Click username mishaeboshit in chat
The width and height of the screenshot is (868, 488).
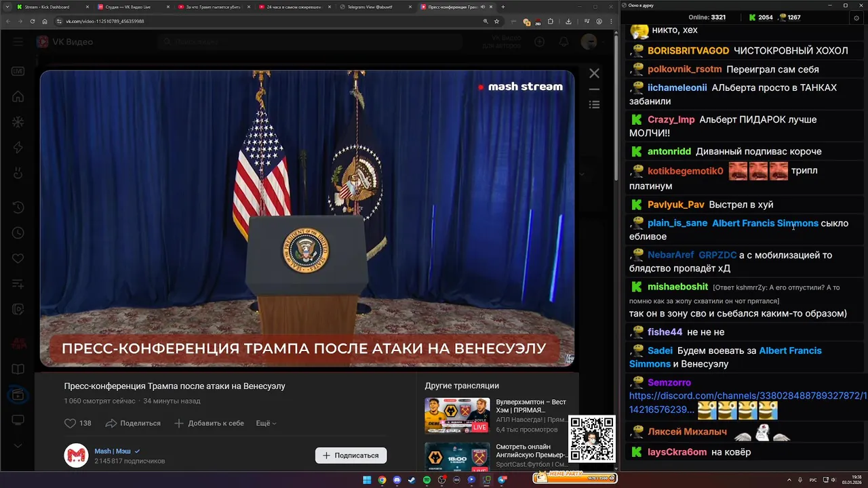(677, 287)
